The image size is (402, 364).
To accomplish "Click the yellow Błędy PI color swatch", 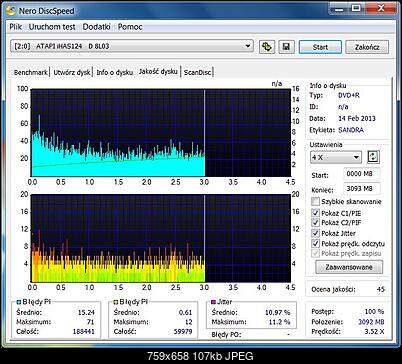I will click(116, 302).
